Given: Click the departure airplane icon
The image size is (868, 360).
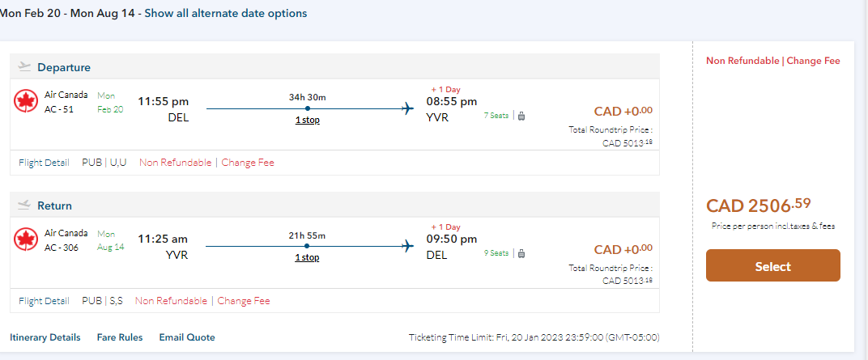Looking at the screenshot, I should pyautogui.click(x=23, y=66).
